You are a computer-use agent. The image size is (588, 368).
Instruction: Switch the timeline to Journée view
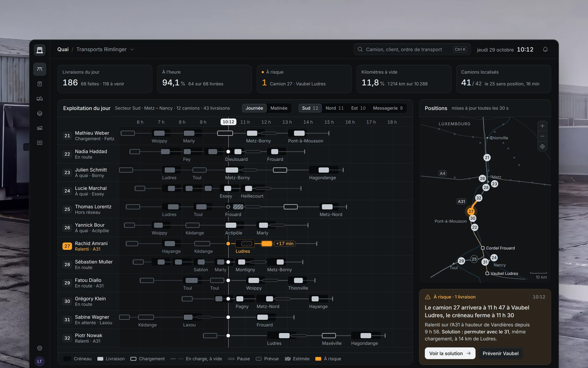254,108
